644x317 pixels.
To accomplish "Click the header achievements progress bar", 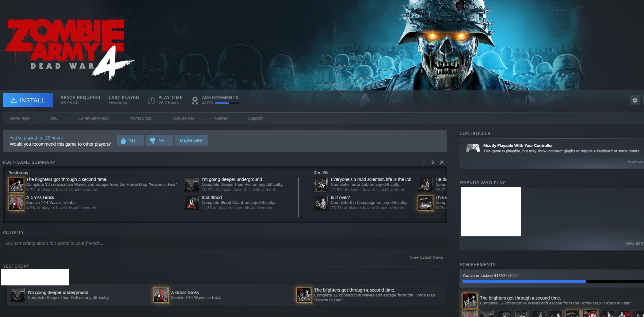I will 227,103.
